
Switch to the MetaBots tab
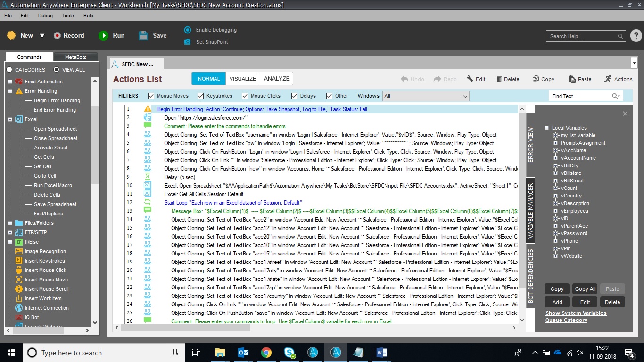click(x=75, y=57)
